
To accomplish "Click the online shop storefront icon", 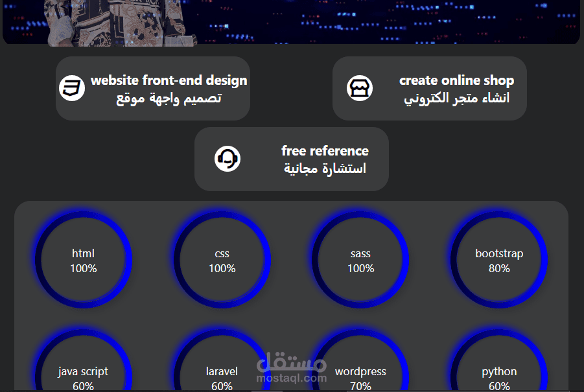I will (x=360, y=88).
